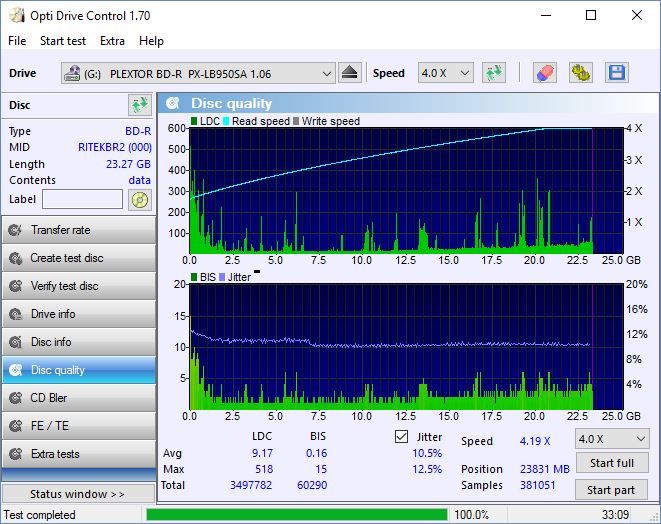Click the BIS legend swatch
661x524 pixels.
point(194,277)
